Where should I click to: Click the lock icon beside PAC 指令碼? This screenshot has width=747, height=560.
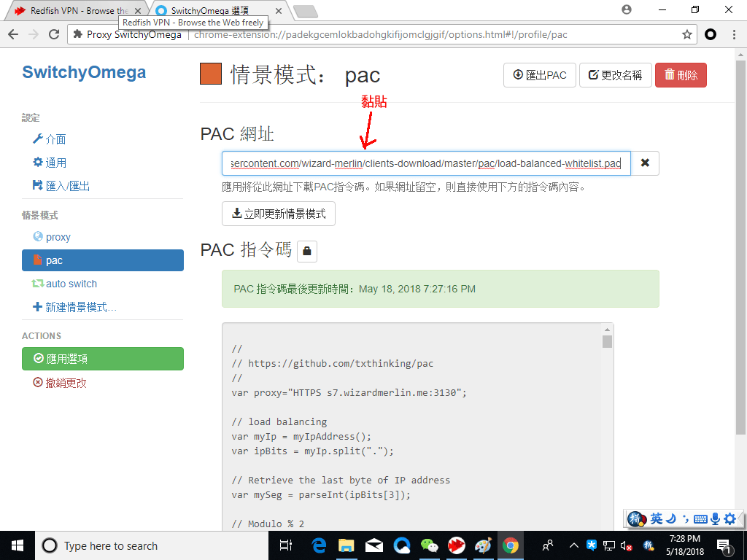pyautogui.click(x=307, y=251)
